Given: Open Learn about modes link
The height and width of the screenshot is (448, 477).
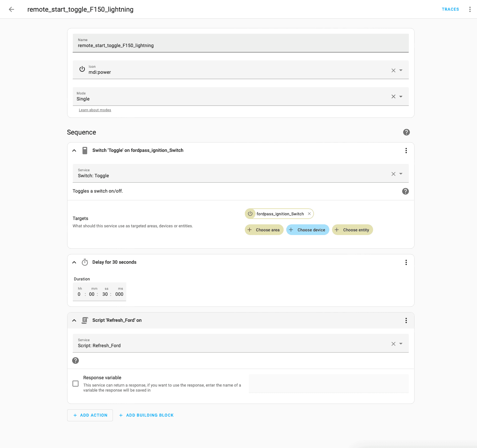Looking at the screenshot, I should pos(95,110).
